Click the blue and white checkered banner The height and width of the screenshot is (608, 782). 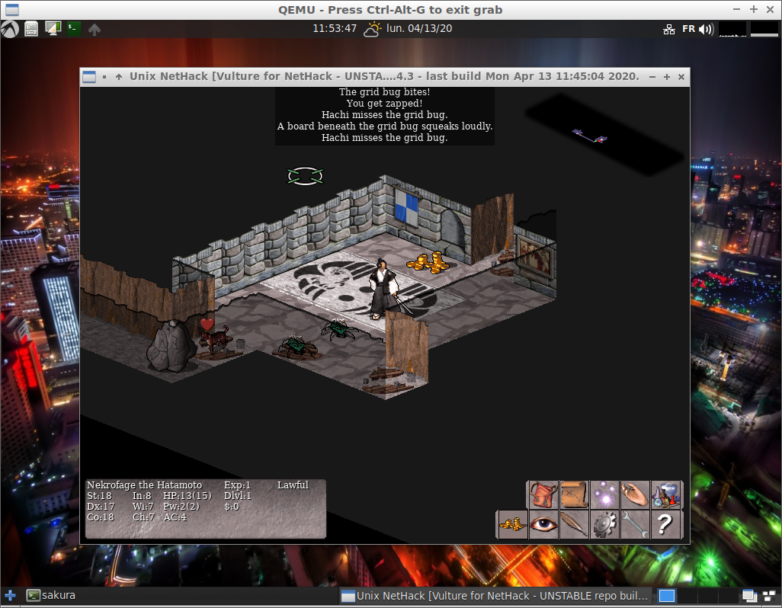point(406,206)
